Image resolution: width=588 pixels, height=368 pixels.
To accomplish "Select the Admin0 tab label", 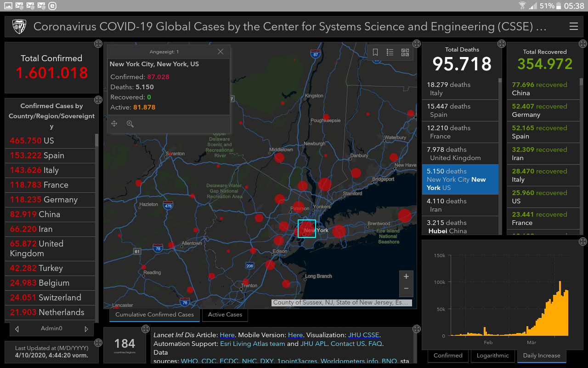I will coord(51,328).
